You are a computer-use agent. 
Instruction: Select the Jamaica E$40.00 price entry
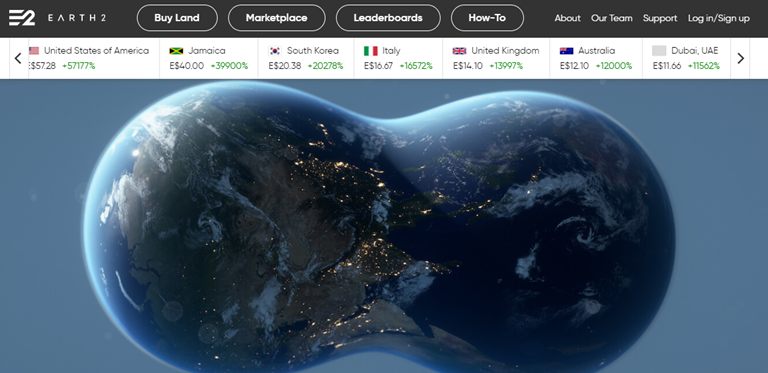click(186, 66)
